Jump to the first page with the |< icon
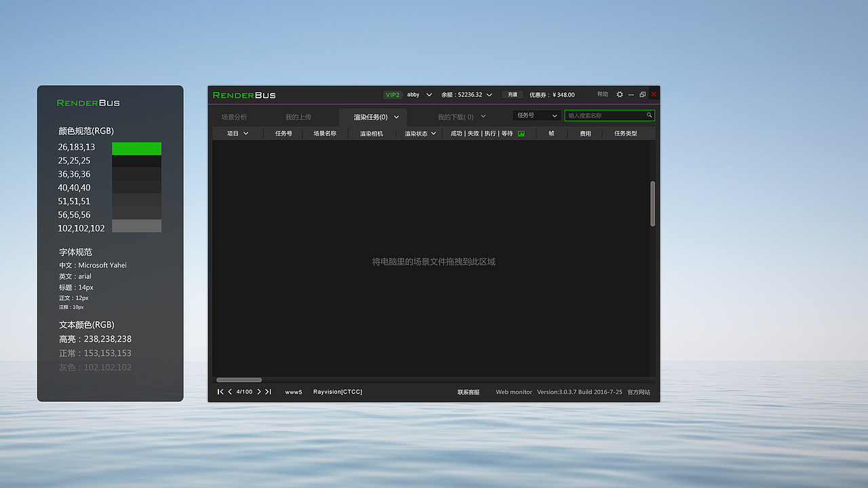This screenshot has height=488, width=868. [x=220, y=392]
